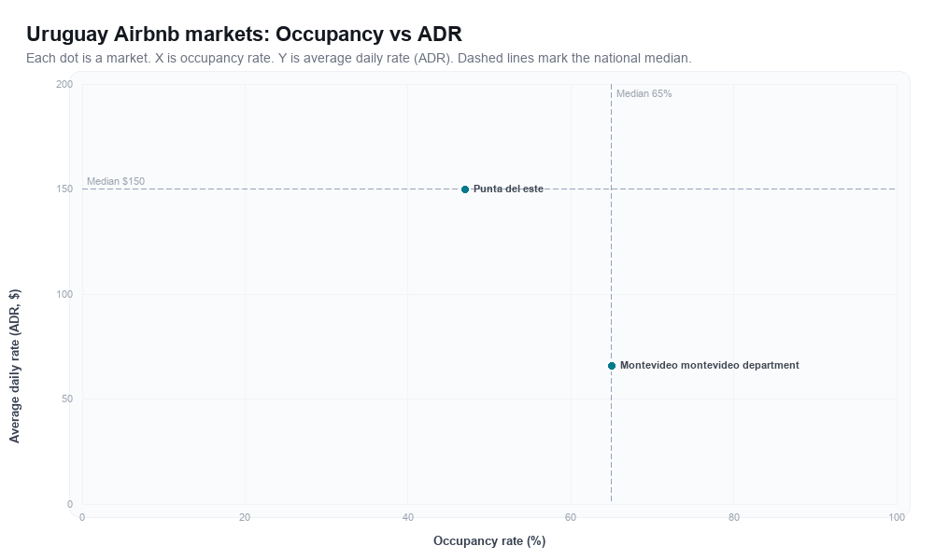Click the subtitle describing dots and medians
This screenshot has height=560, width=934.
pos(359,58)
